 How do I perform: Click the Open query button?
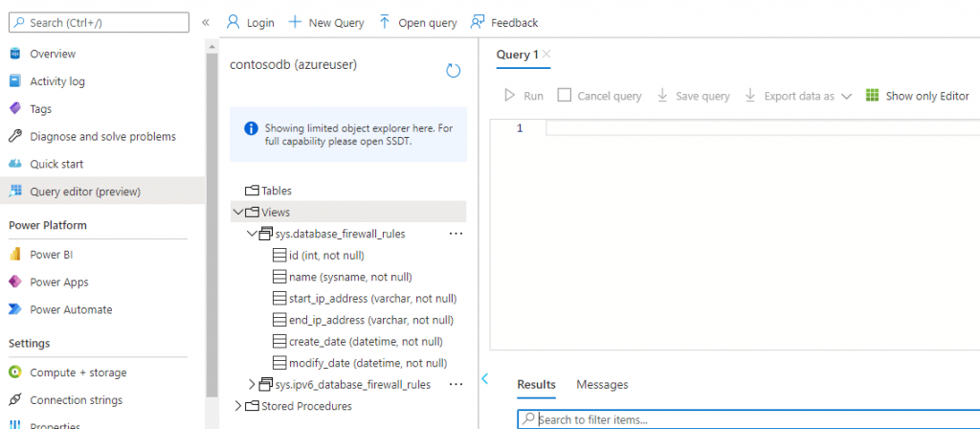pos(417,22)
